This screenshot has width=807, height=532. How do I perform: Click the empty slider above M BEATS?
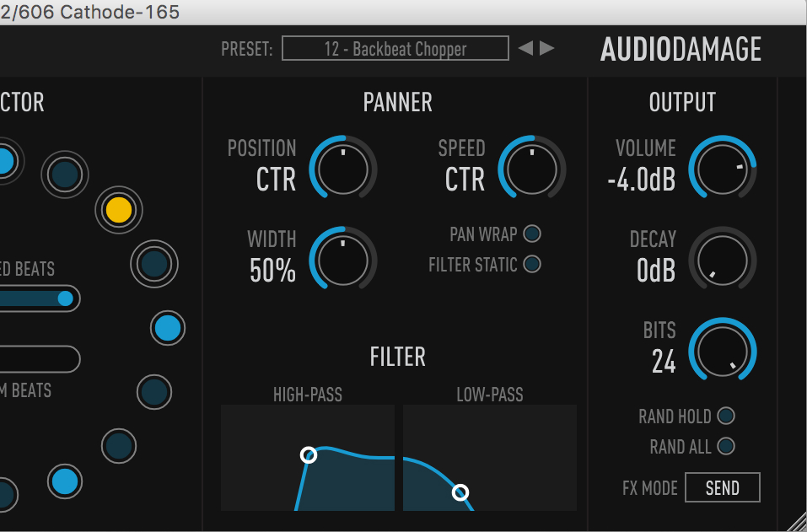click(40, 358)
